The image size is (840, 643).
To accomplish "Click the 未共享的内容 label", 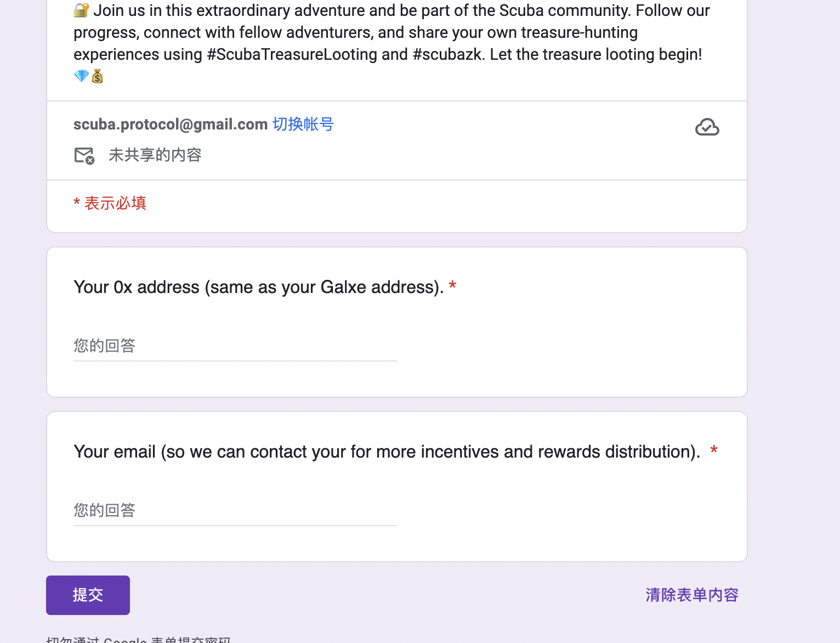I will pyautogui.click(x=155, y=155).
